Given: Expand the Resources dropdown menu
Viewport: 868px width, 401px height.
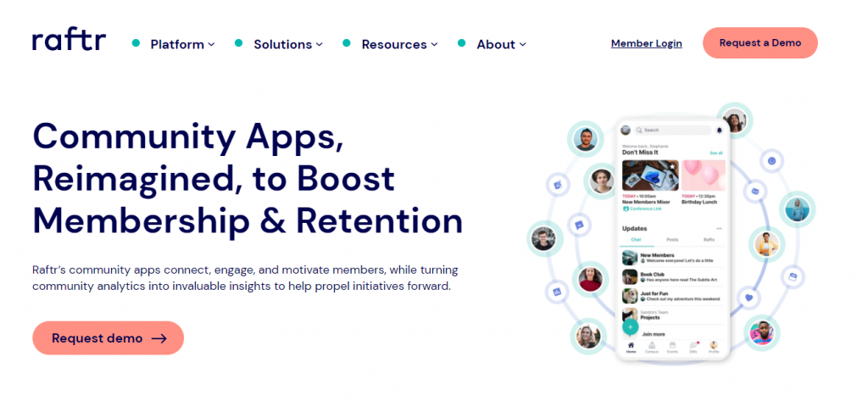Looking at the screenshot, I should tap(399, 44).
